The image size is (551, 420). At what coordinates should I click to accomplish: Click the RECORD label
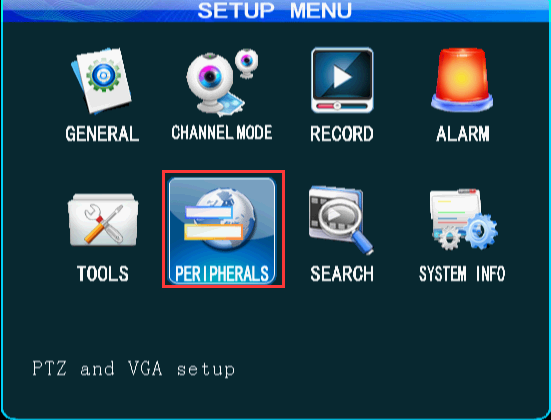tap(342, 134)
